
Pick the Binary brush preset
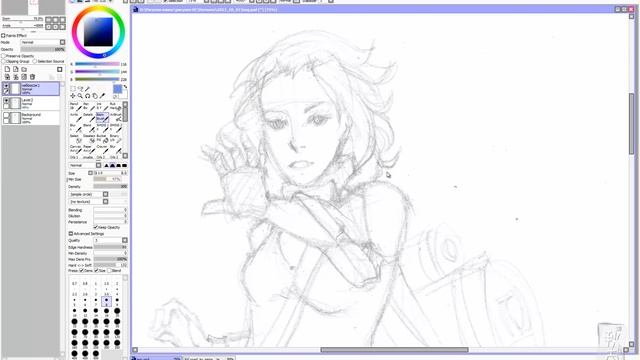coord(116,138)
